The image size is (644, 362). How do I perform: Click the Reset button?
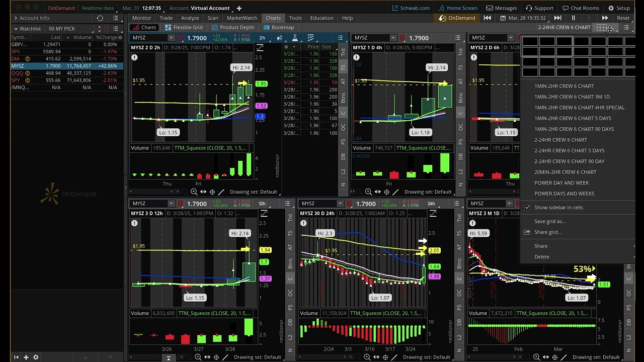pos(623,18)
